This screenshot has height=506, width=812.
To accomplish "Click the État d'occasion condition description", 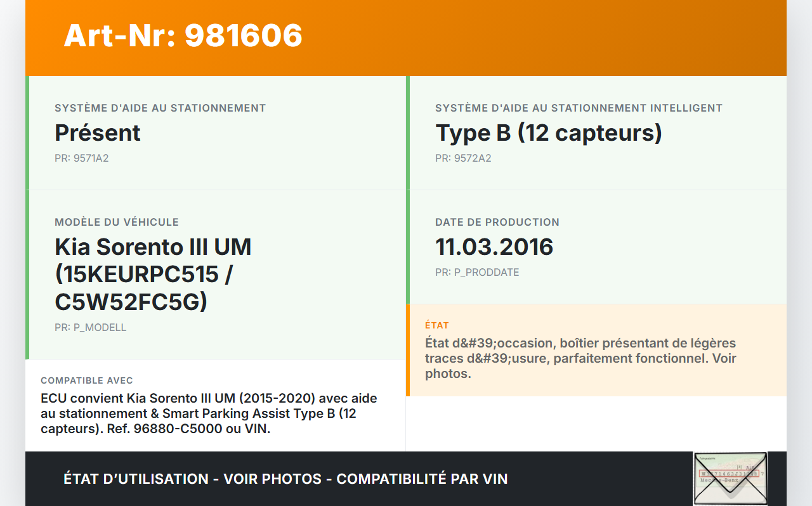I will click(580, 358).
